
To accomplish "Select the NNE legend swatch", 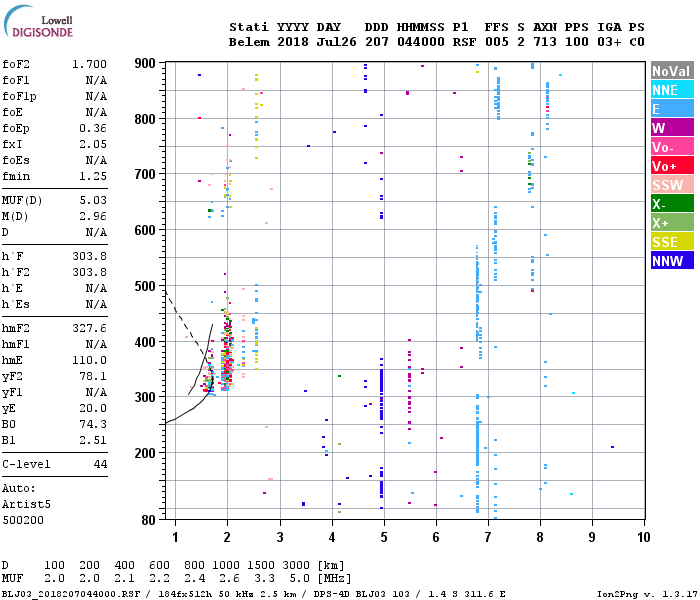I will click(672, 90).
